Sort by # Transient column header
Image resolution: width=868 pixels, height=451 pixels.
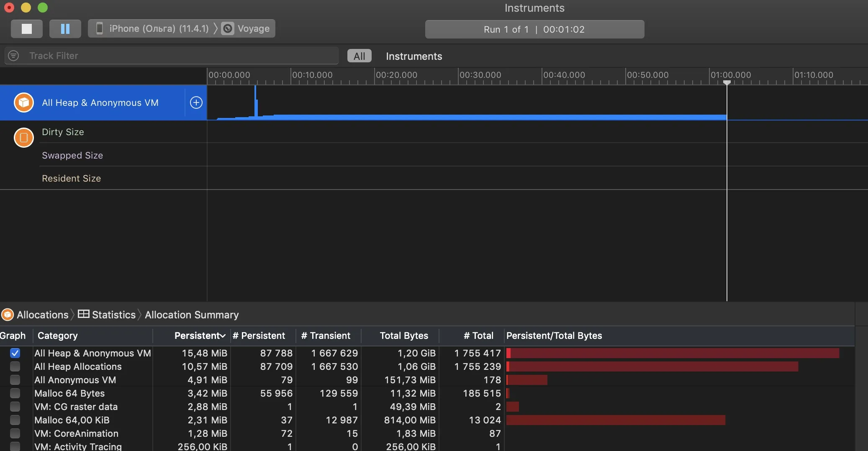point(326,336)
